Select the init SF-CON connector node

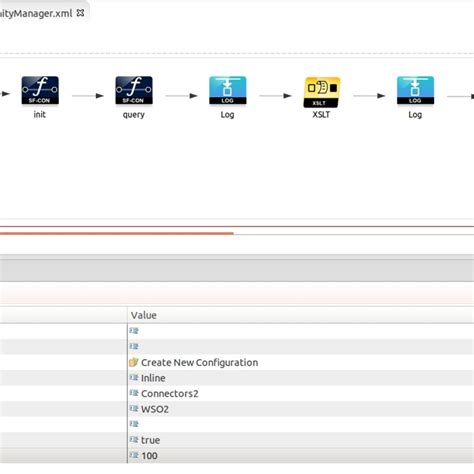coord(40,91)
